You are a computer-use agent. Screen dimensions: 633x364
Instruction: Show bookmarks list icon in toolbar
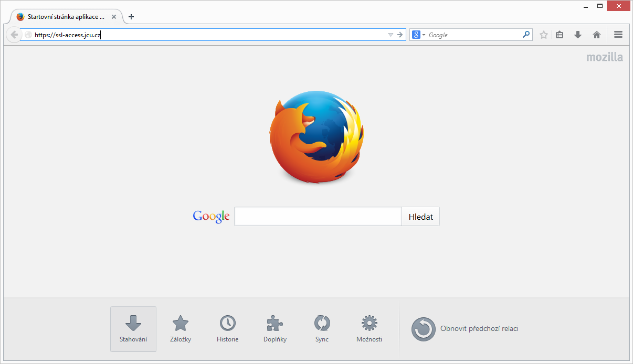coord(560,35)
